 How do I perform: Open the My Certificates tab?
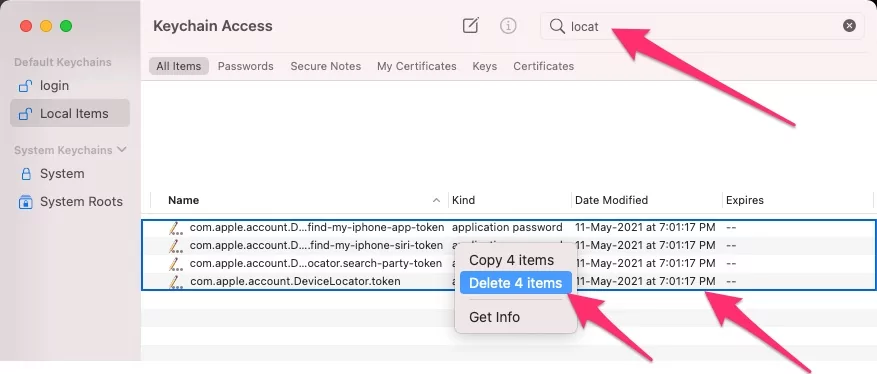click(417, 66)
